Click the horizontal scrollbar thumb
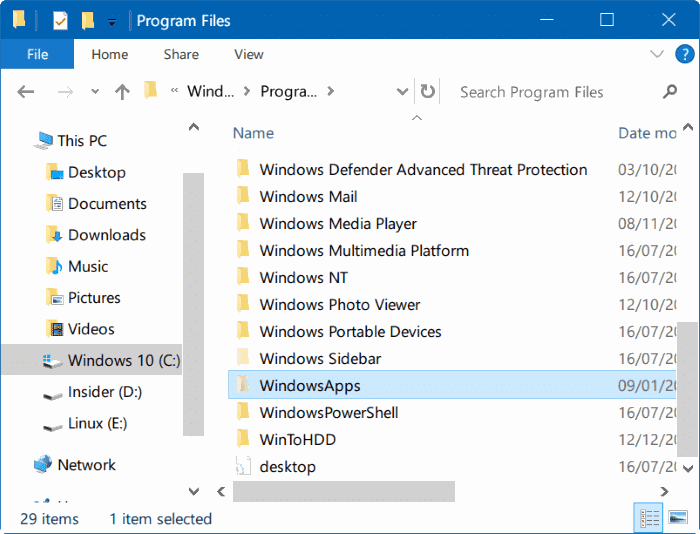 pos(344,492)
